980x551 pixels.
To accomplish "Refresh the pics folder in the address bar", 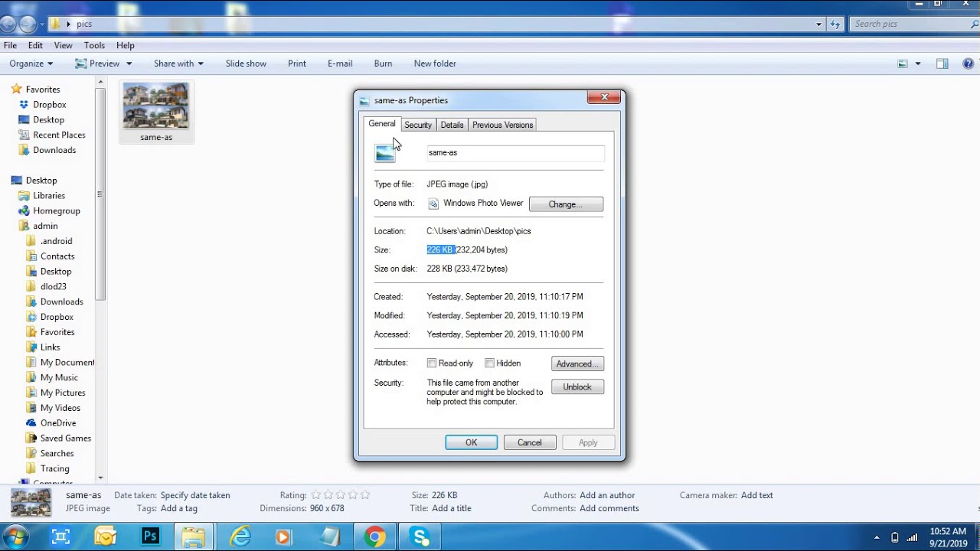I will pyautogui.click(x=835, y=24).
